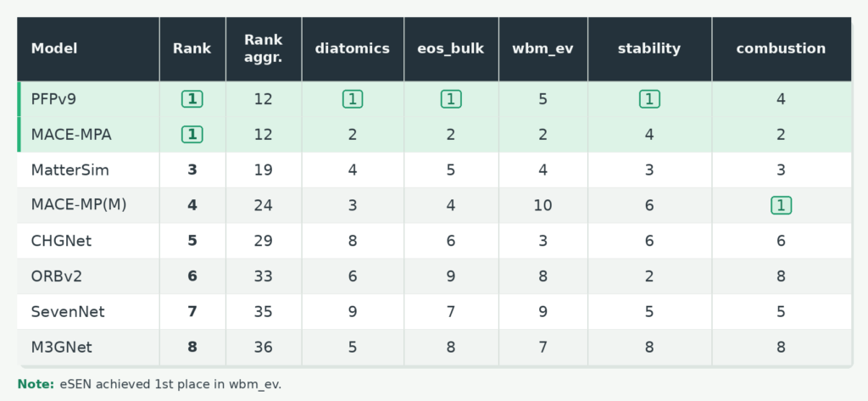Click the Model column header

[54, 48]
